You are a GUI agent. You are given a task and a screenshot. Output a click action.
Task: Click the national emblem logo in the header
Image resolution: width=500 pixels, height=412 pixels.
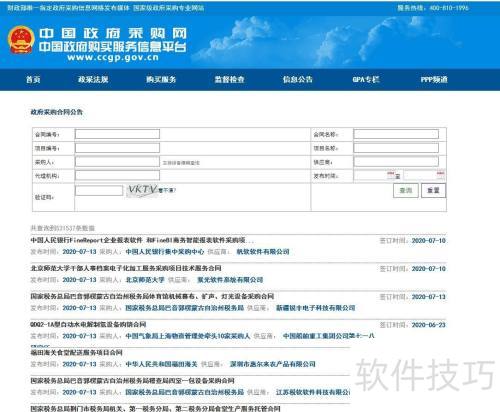pyautogui.click(x=21, y=40)
